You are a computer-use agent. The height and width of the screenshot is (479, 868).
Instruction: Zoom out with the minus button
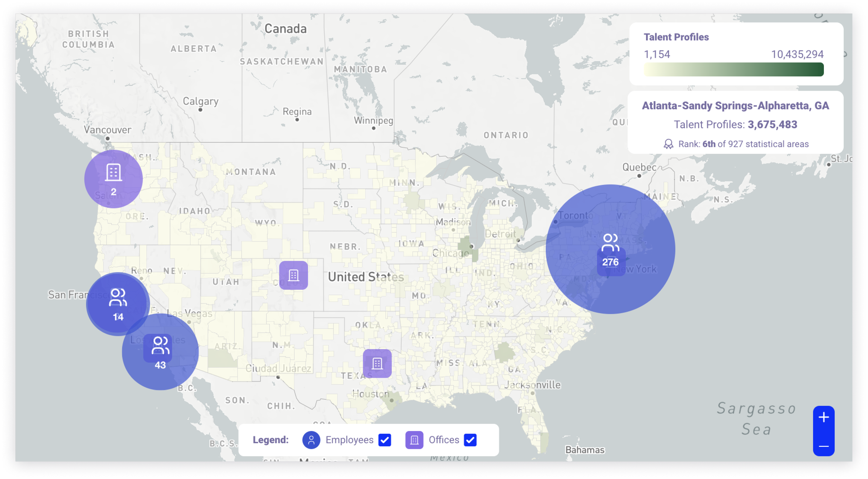click(x=824, y=446)
